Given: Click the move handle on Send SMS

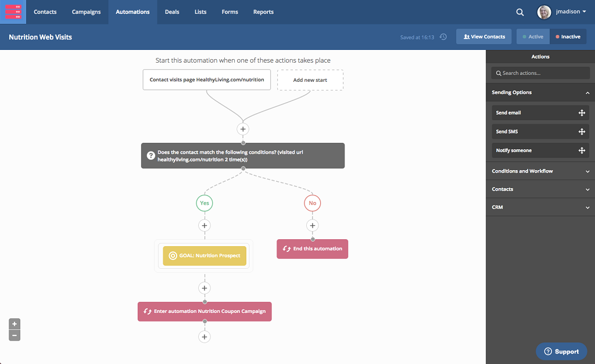Looking at the screenshot, I should pyautogui.click(x=582, y=132).
